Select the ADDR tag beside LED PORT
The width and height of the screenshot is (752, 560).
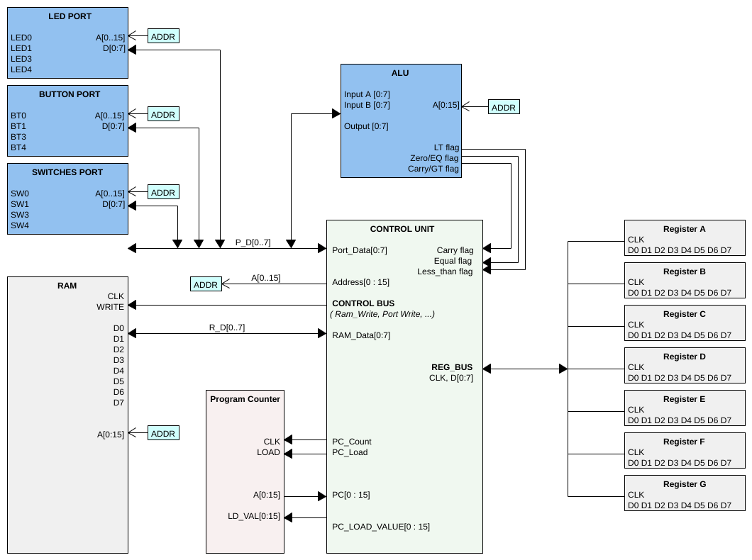tap(163, 36)
